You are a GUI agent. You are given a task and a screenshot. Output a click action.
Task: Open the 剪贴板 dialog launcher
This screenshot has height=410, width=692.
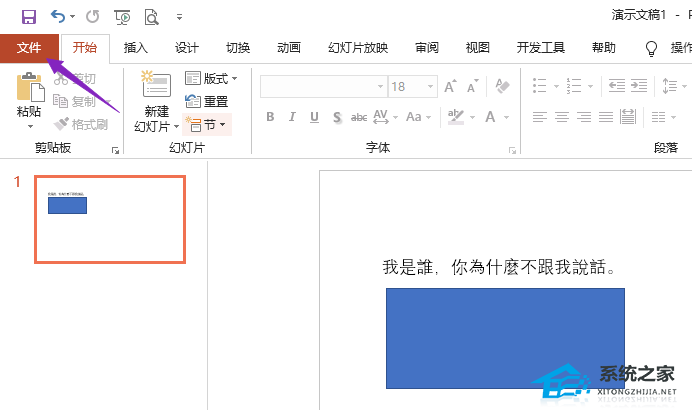[116, 151]
